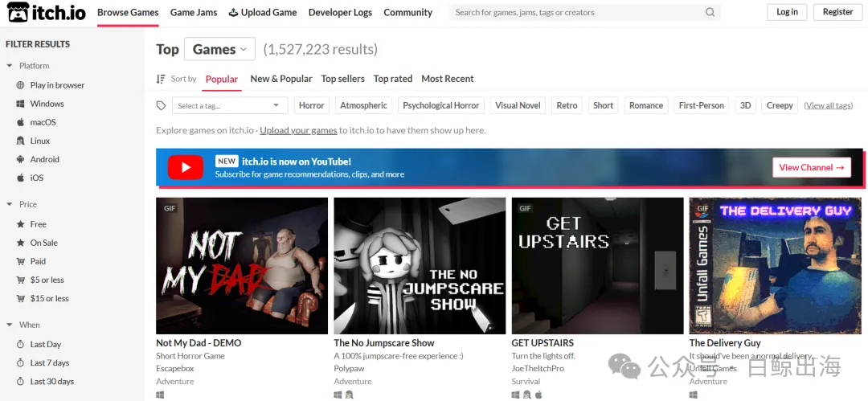Click Upload your games link
Screen dimensions: 868x401
(x=298, y=131)
